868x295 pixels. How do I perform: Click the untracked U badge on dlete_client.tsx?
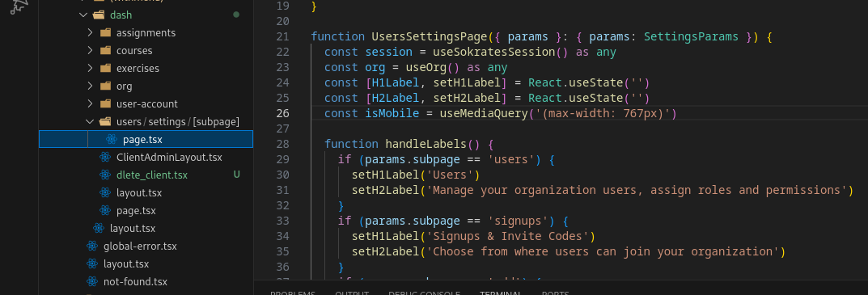(236, 175)
